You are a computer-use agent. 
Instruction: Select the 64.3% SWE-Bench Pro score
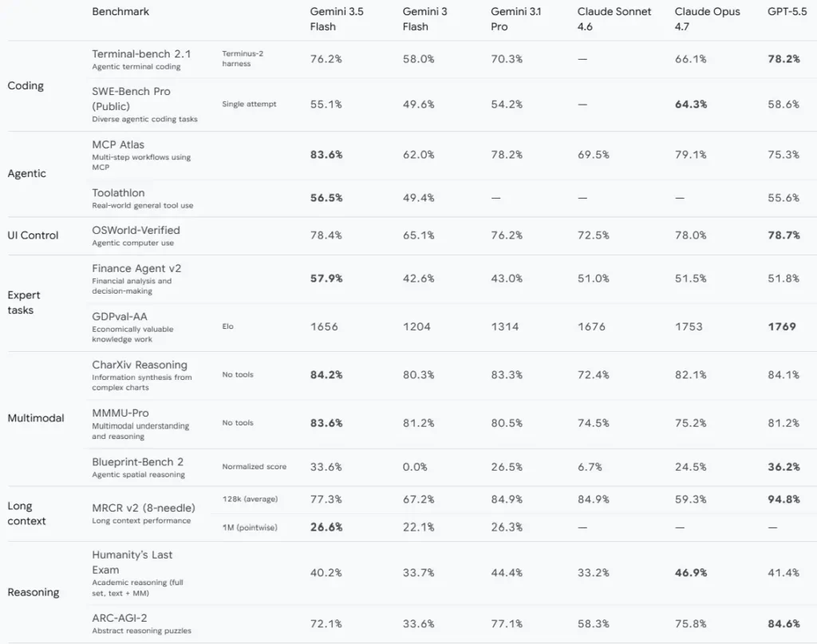(x=690, y=105)
